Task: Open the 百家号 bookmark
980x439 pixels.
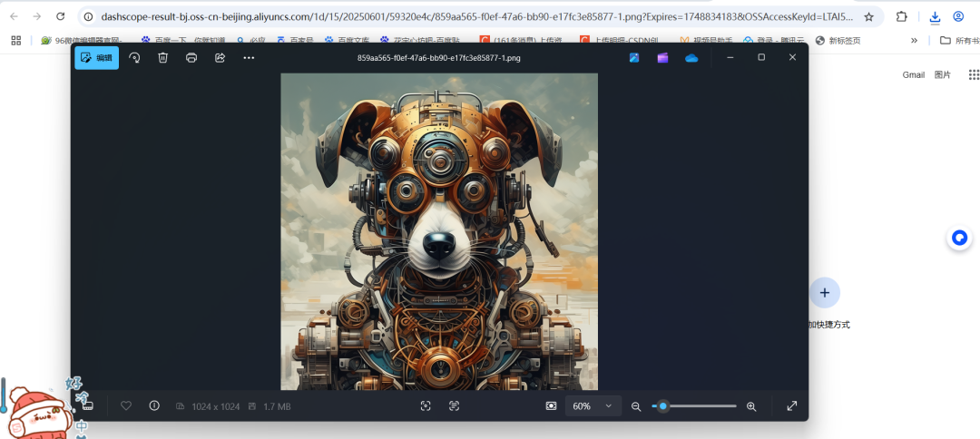Action: click(295, 41)
